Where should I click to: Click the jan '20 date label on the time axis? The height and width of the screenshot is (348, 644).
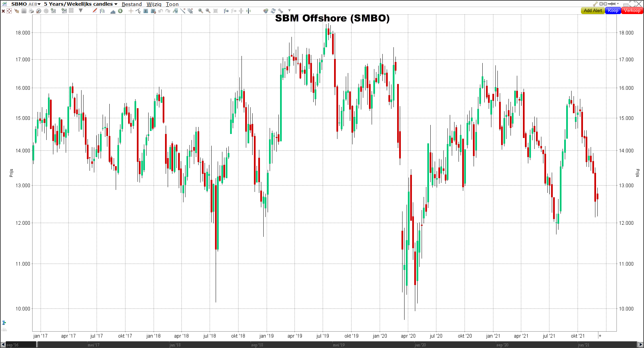point(380,336)
